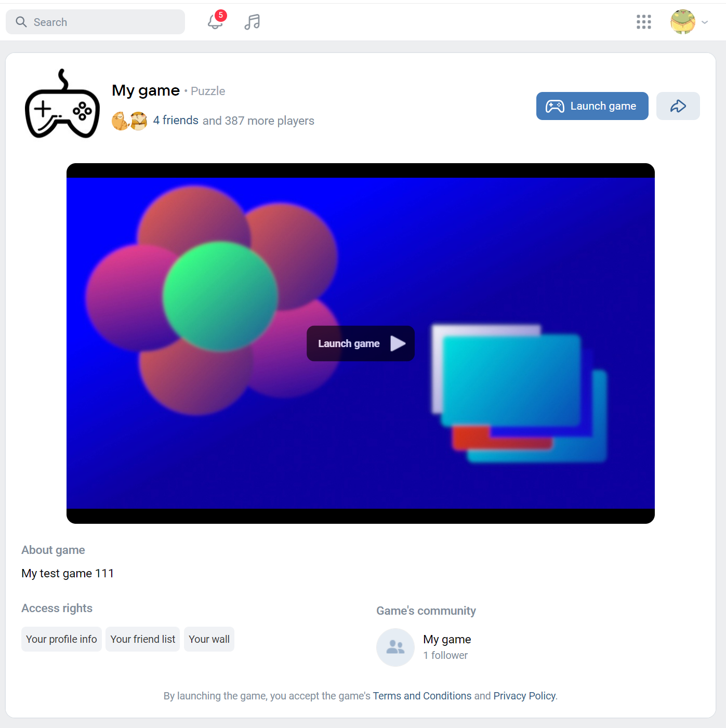Viewport: 726px width, 728px height.
Task: Click the 'Puzzle' genre label
Action: click(x=208, y=91)
